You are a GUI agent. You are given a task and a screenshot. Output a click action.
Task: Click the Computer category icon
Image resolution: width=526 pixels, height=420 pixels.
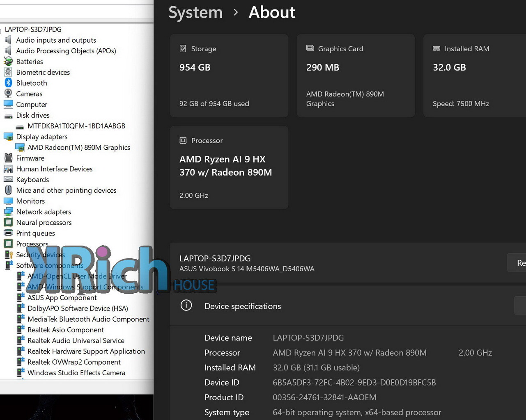click(x=8, y=104)
